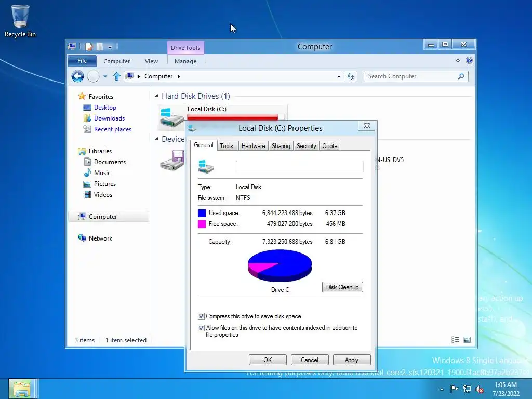Click the Computer window system icon
This screenshot has width=532, height=399.
tap(72, 46)
